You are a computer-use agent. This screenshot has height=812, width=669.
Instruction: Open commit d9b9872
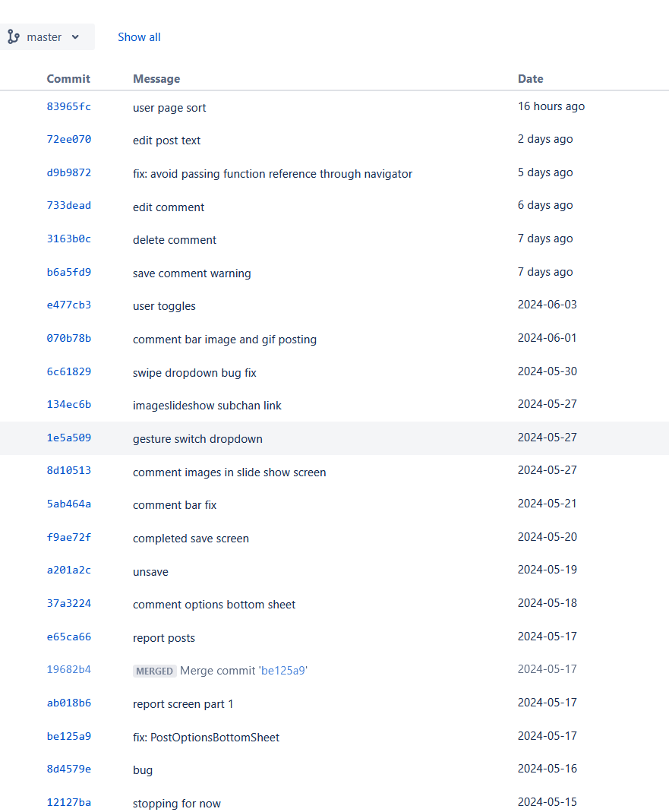69,172
